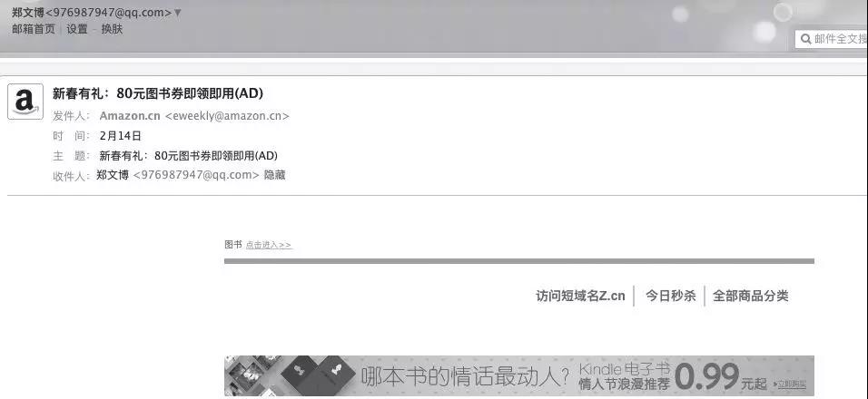The width and height of the screenshot is (868, 399).
Task: Click the mail search magnifier icon
Action: [805, 39]
